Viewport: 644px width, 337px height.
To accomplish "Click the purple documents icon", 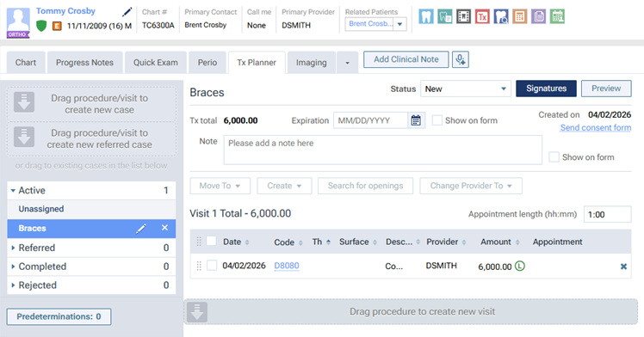I will tap(538, 17).
